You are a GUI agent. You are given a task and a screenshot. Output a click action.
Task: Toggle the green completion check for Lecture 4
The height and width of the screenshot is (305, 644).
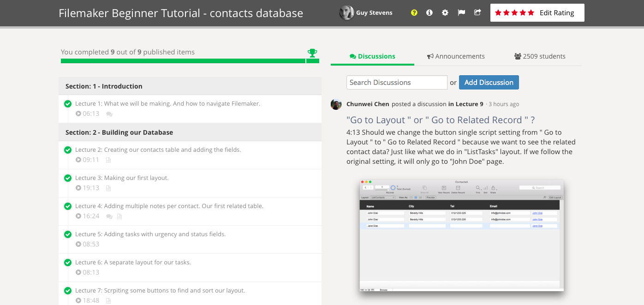[68, 206]
